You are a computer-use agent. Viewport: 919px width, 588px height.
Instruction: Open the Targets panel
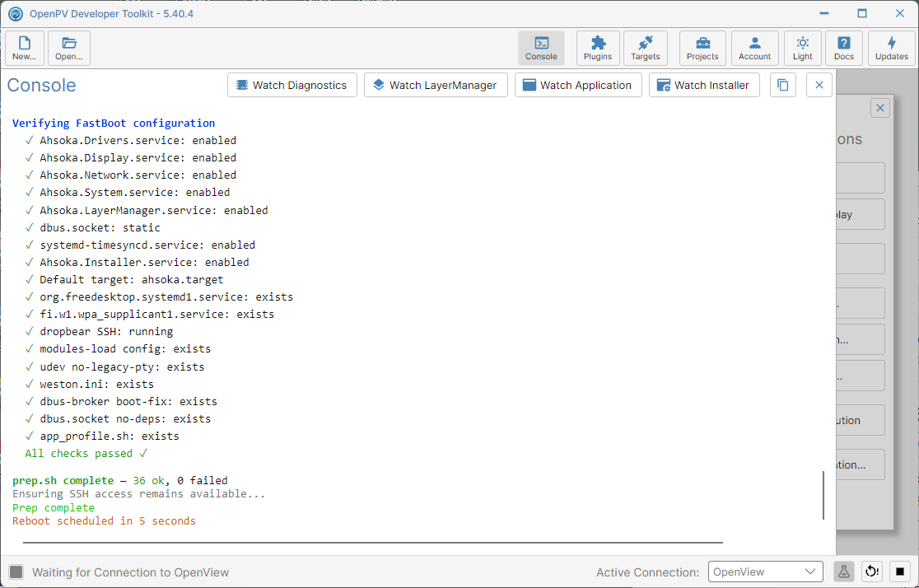(646, 48)
